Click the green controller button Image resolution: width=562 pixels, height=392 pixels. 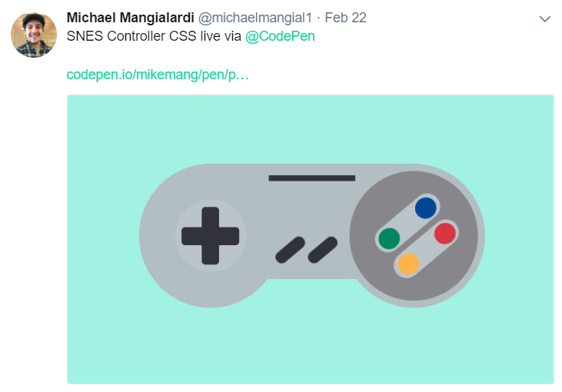tap(389, 238)
